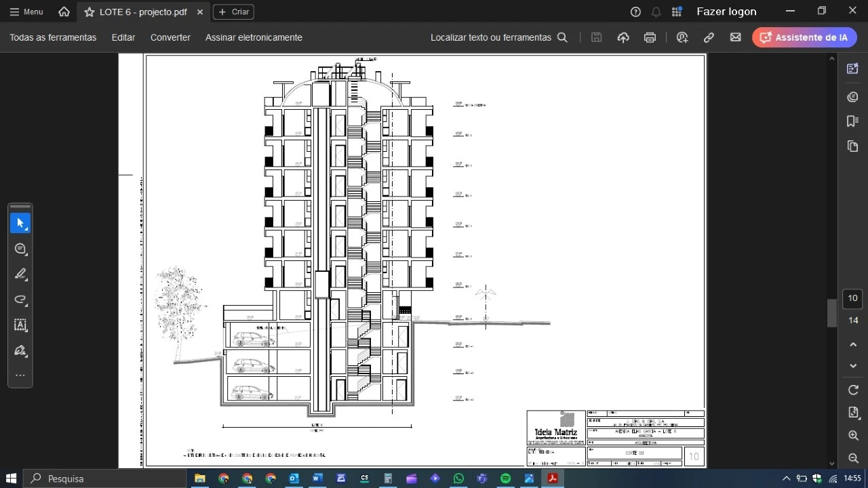Open the Menu hamburger
868x488 pixels.
pyautogui.click(x=26, y=12)
